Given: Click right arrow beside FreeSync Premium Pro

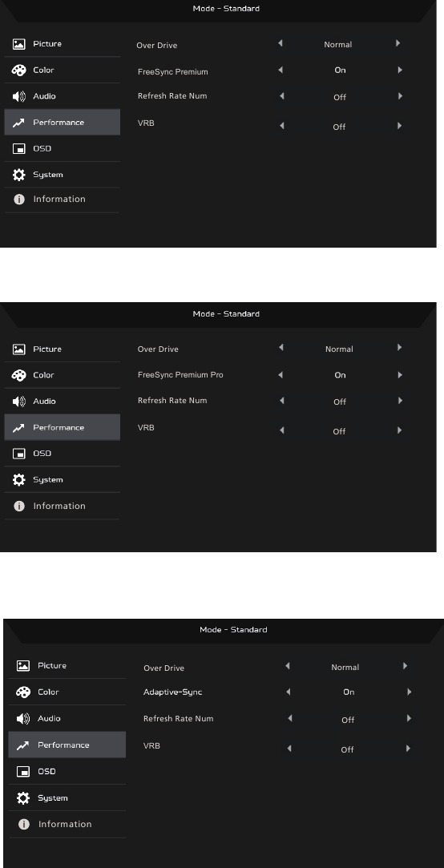Looking at the screenshot, I should [400, 375].
